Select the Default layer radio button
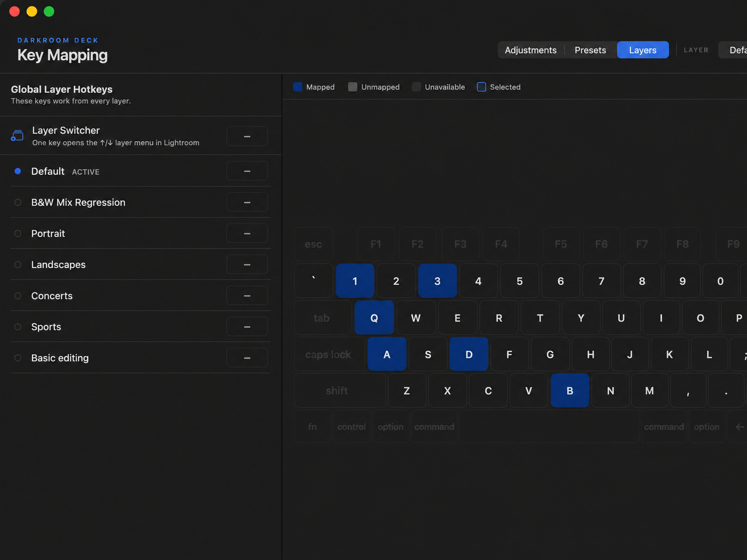The height and width of the screenshot is (560, 747). (x=18, y=171)
